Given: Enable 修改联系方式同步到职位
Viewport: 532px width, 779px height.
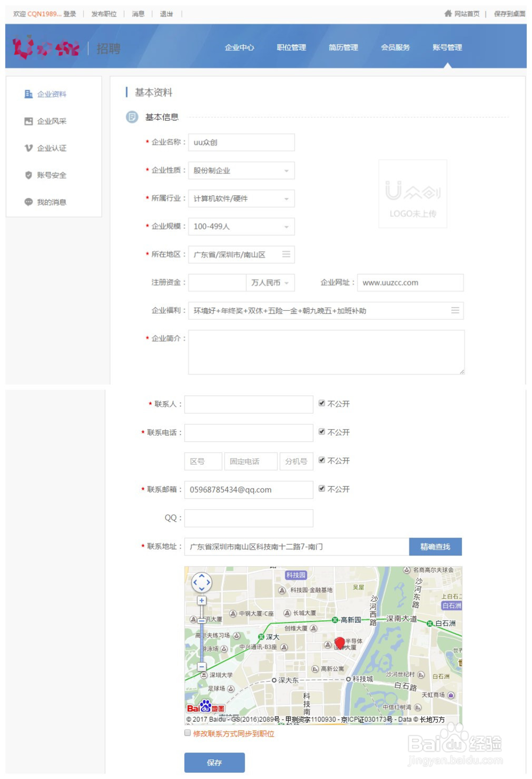Looking at the screenshot, I should [x=187, y=733].
